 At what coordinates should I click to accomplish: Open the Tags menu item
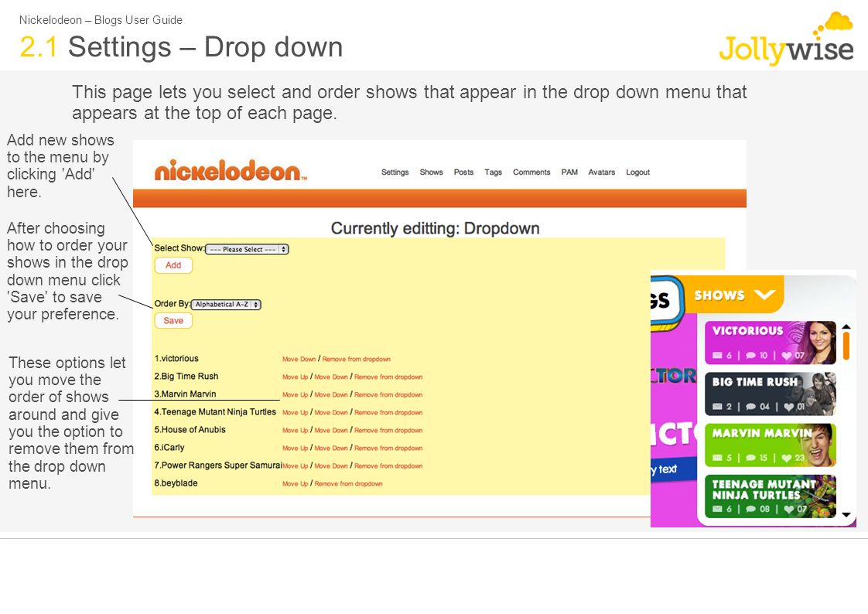pyautogui.click(x=493, y=172)
